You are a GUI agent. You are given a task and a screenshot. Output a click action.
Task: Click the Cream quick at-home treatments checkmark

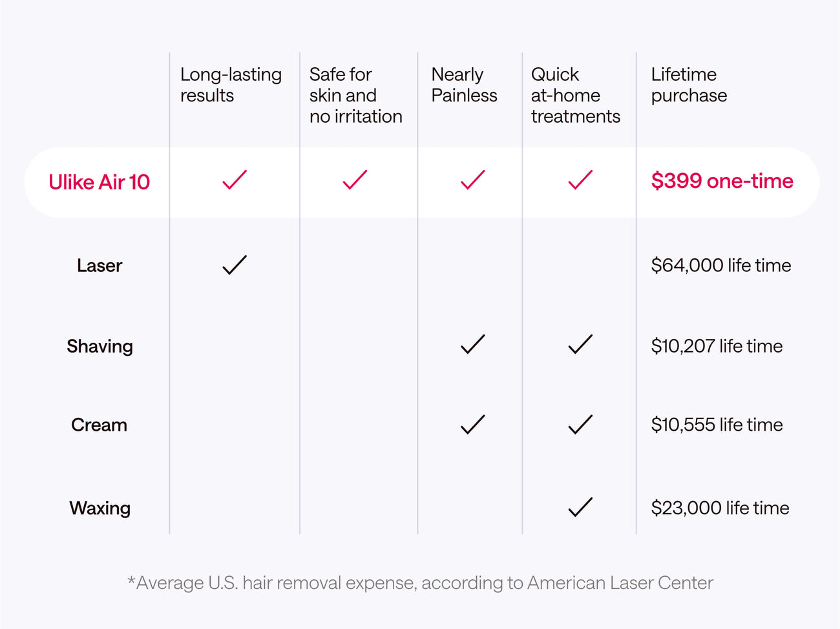click(x=580, y=424)
